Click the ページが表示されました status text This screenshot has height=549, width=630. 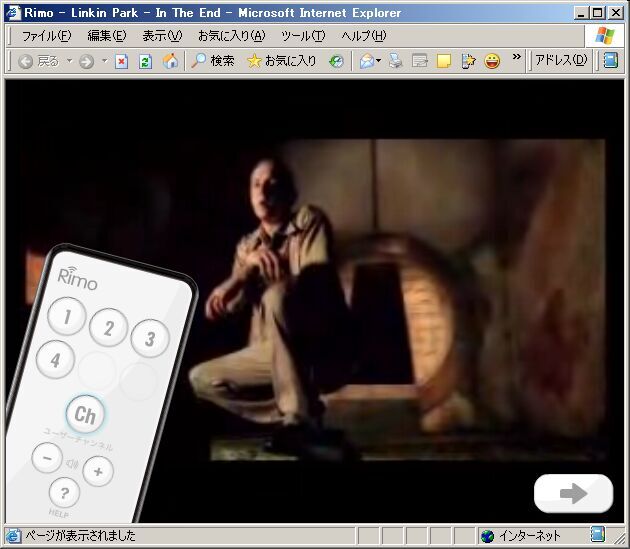[x=80, y=536]
